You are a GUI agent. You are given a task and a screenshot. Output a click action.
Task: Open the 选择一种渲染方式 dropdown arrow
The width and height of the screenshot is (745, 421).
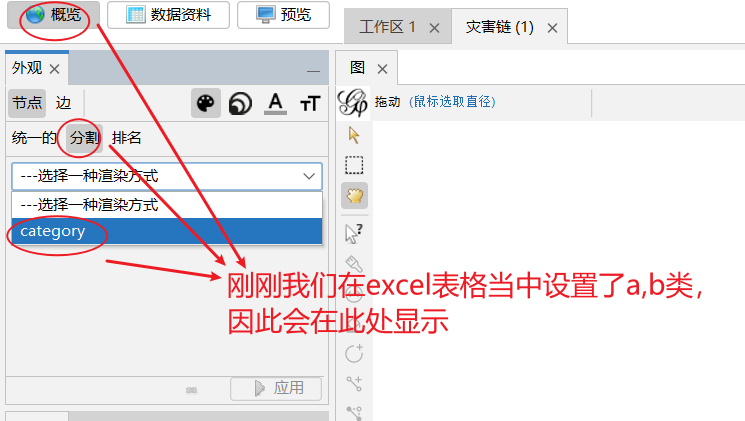point(309,176)
